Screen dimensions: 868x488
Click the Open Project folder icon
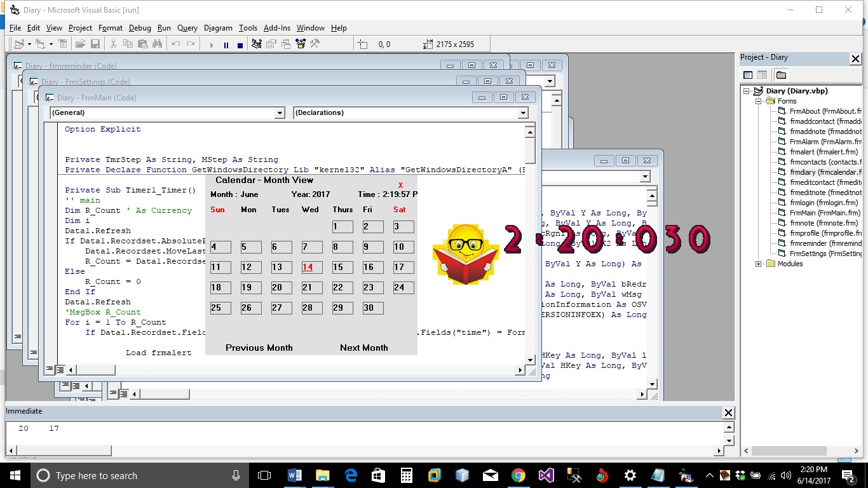point(80,44)
